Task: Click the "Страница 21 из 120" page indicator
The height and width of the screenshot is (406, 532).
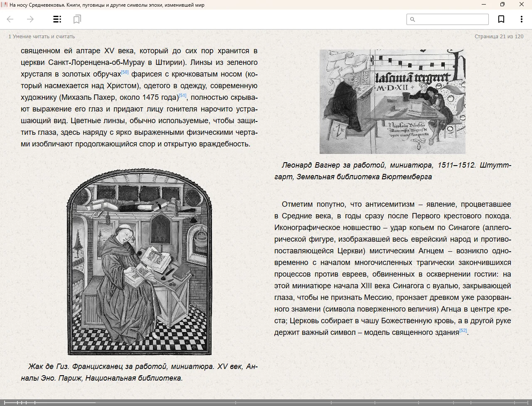Action: [x=499, y=37]
